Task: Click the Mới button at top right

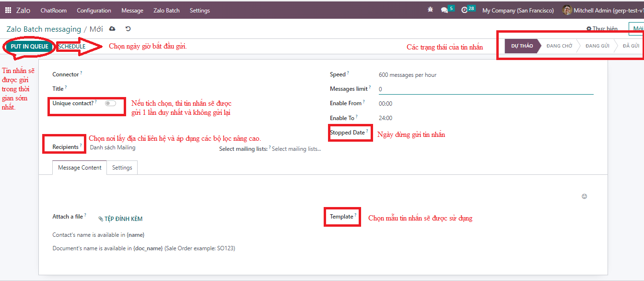Action: (636, 29)
